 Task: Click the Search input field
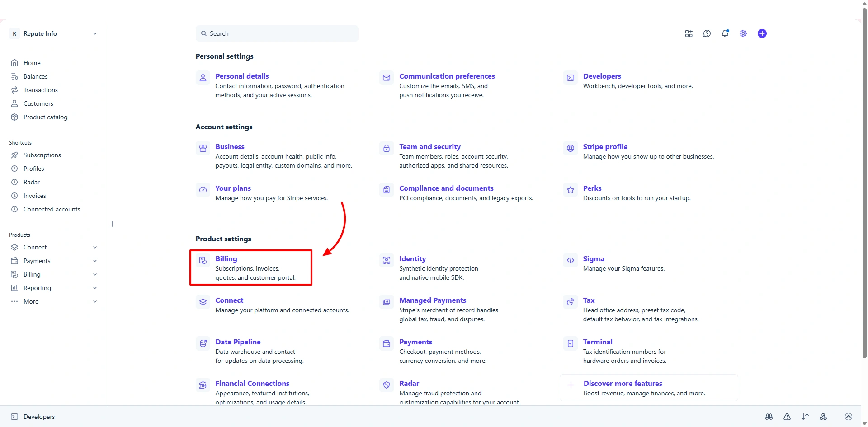pyautogui.click(x=277, y=33)
